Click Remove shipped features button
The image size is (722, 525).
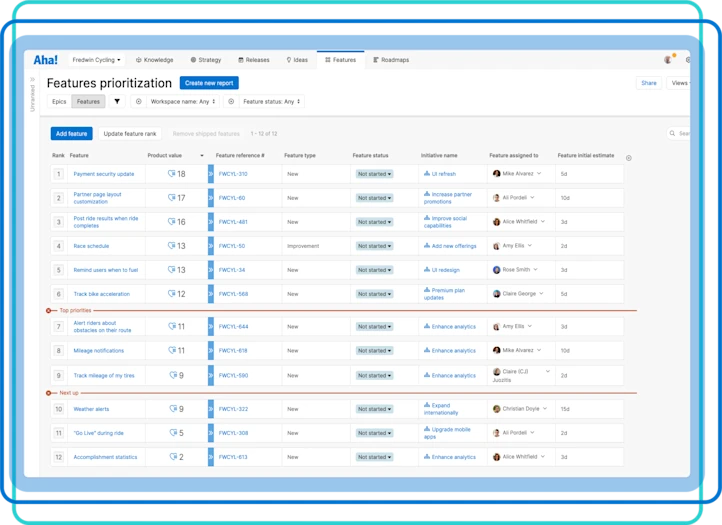click(206, 134)
